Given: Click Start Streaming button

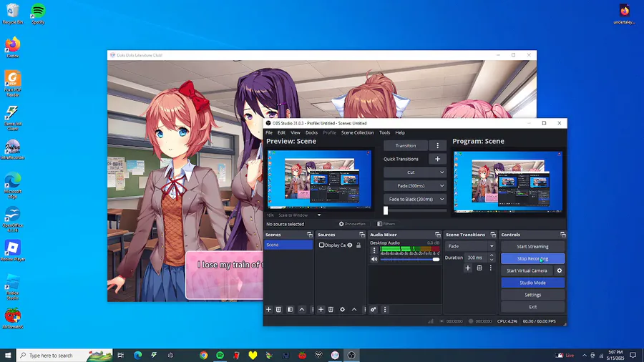Looking at the screenshot, I should click(x=532, y=247).
